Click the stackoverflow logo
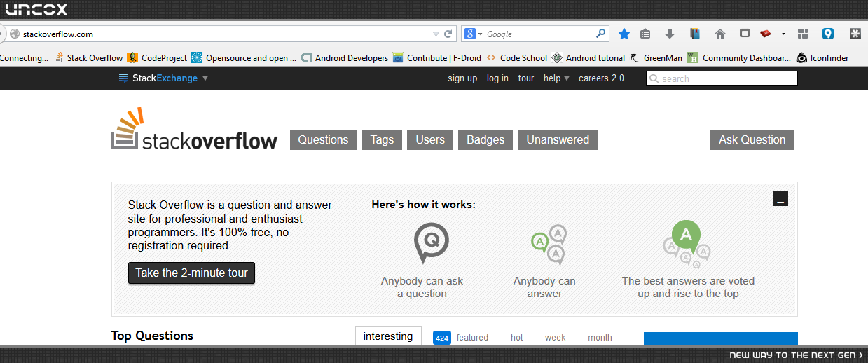The width and height of the screenshot is (868, 363). point(194,130)
